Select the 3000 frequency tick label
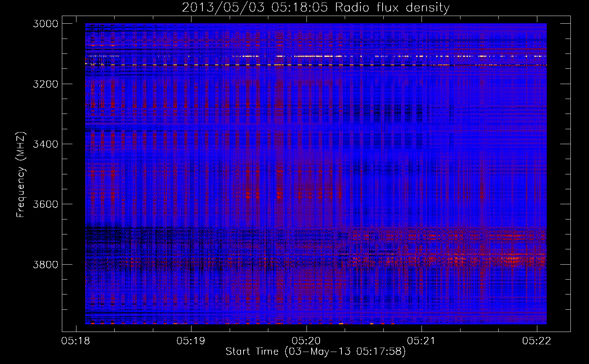589x364 pixels. [x=46, y=24]
